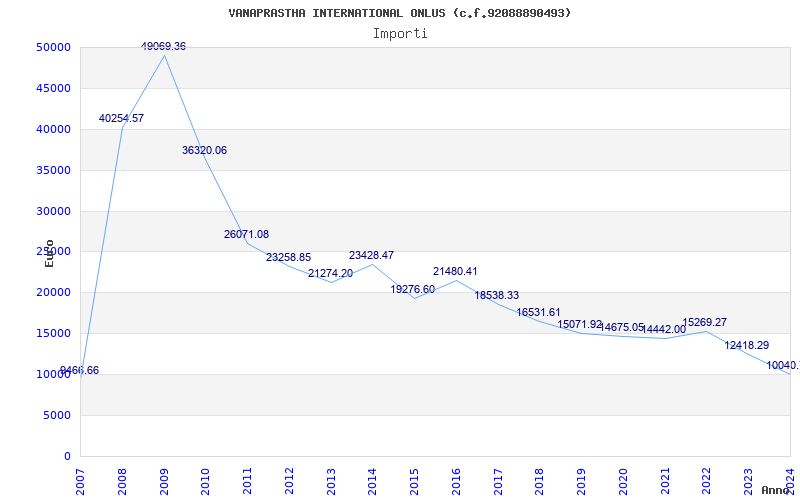This screenshot has width=800, height=500.
Task: Click x-axis year 2021
Action: (665, 482)
